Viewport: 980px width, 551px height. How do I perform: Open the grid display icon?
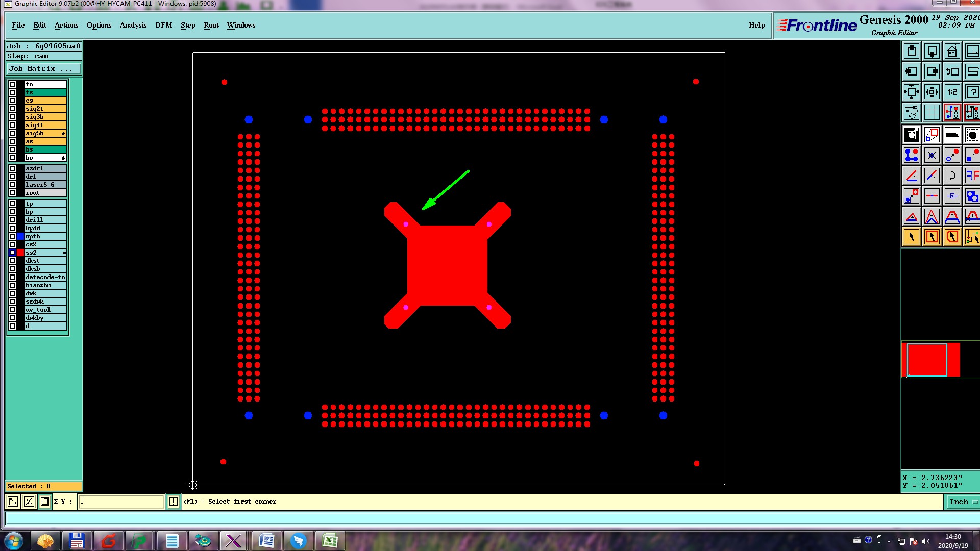click(x=932, y=113)
